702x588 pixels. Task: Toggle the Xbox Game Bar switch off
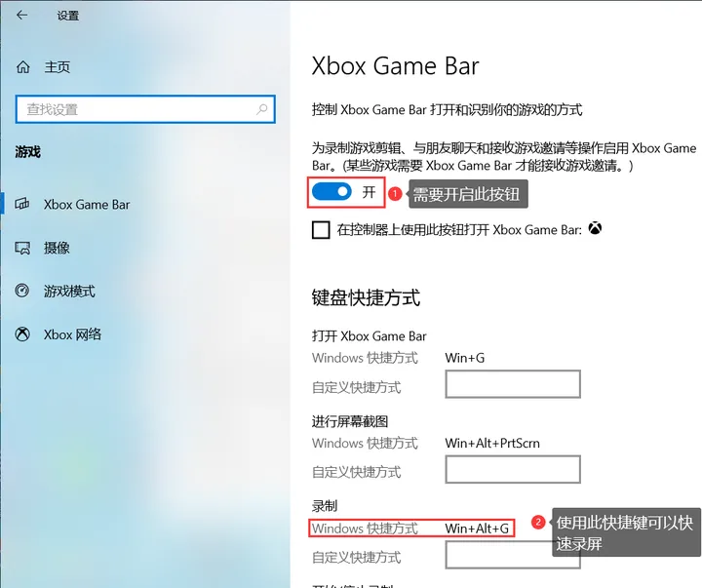pos(331,192)
